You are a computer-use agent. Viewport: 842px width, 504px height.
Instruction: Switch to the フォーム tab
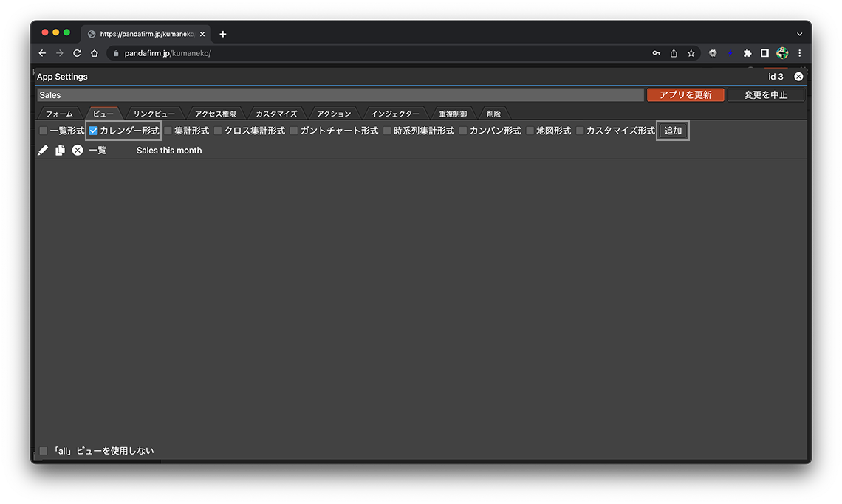click(x=59, y=114)
